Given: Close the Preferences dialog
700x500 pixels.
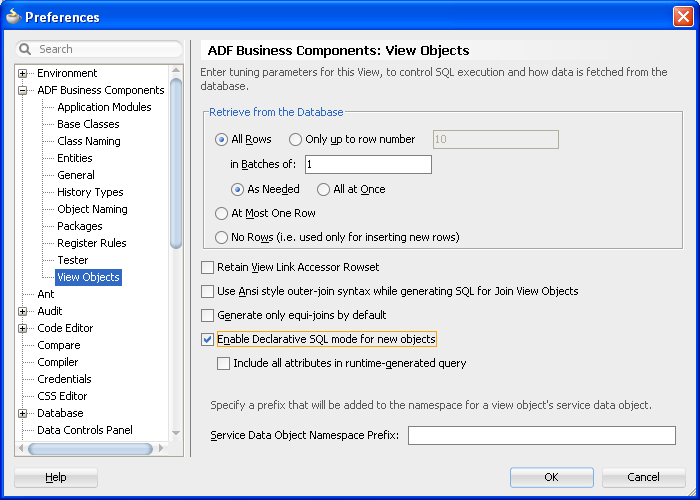Looking at the screenshot, I should (x=683, y=17).
